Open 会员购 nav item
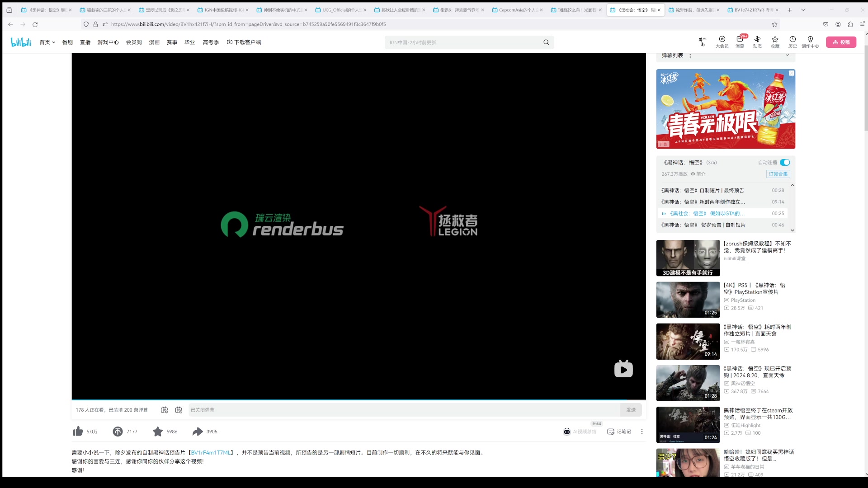Screen dimensions: 868x488 (134, 42)
